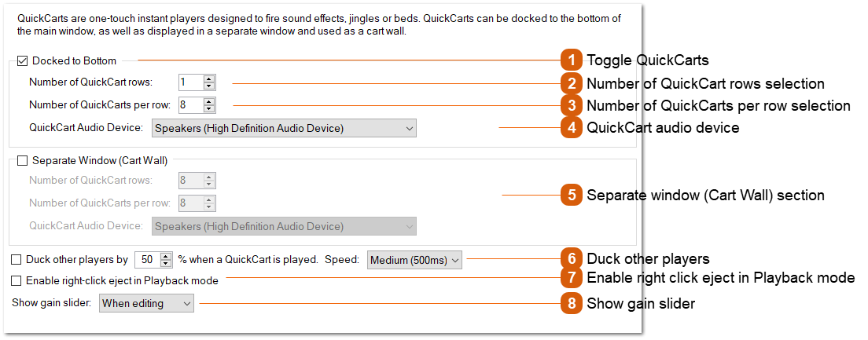Click callout badge 3 for QuickCarts per row
Image resolution: width=868 pixels, height=340 pixels.
(572, 105)
